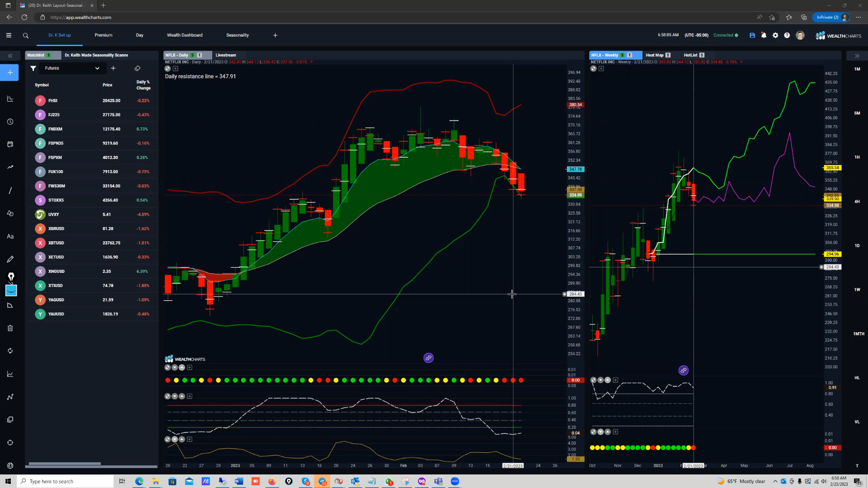This screenshot has height=488, width=868.
Task: Select the 1H timeframe button
Action: (x=857, y=157)
